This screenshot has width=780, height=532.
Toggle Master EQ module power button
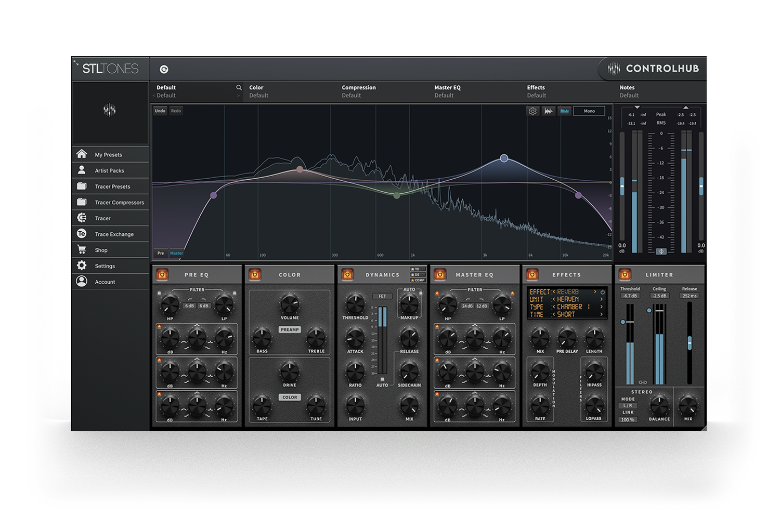click(x=440, y=274)
